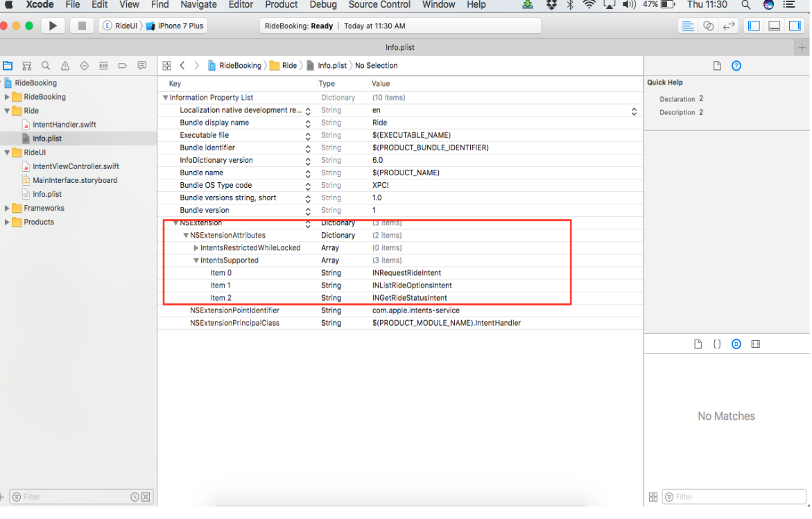Open the Report navigator speech bubble icon

pyautogui.click(x=141, y=66)
